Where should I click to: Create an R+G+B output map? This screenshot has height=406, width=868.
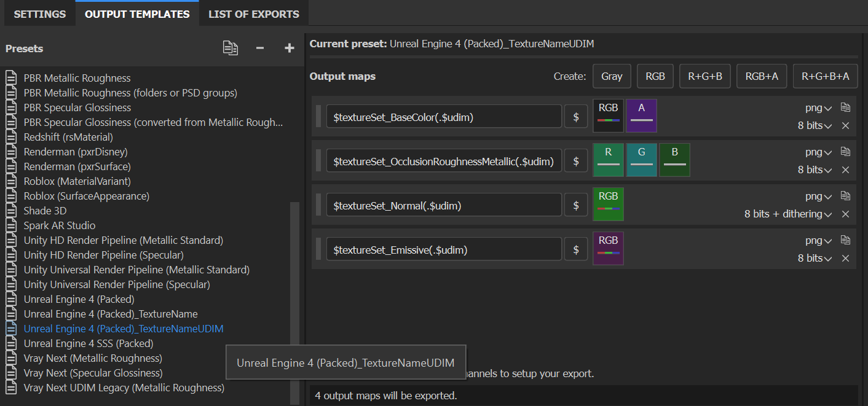point(705,76)
